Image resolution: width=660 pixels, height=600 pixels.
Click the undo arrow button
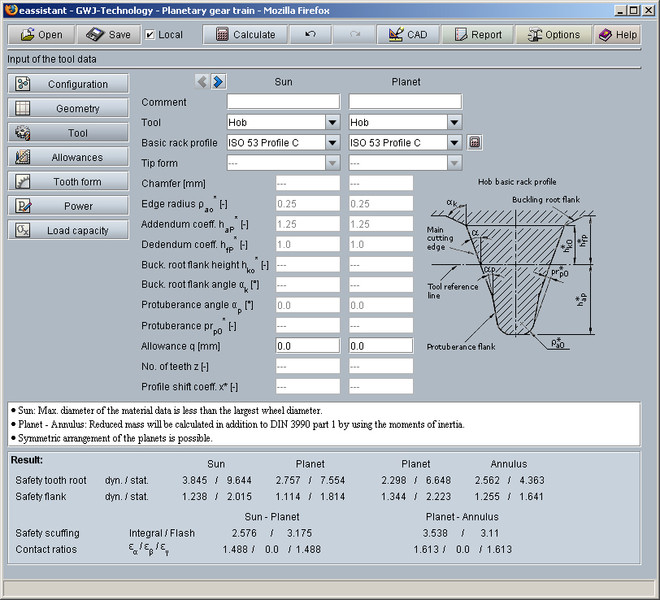click(x=311, y=34)
